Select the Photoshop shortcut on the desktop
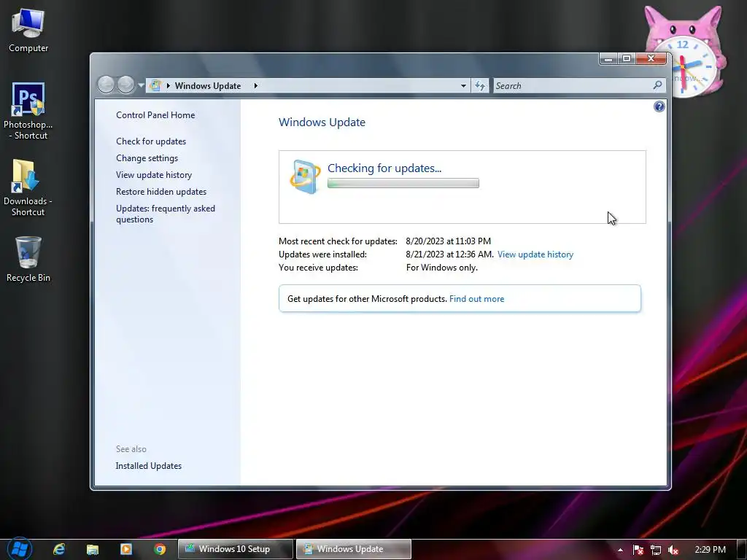This screenshot has width=747, height=560. (28, 111)
